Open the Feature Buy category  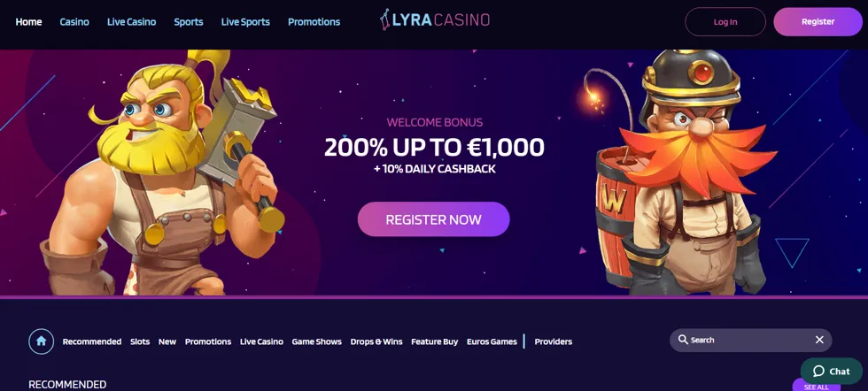[x=435, y=341]
